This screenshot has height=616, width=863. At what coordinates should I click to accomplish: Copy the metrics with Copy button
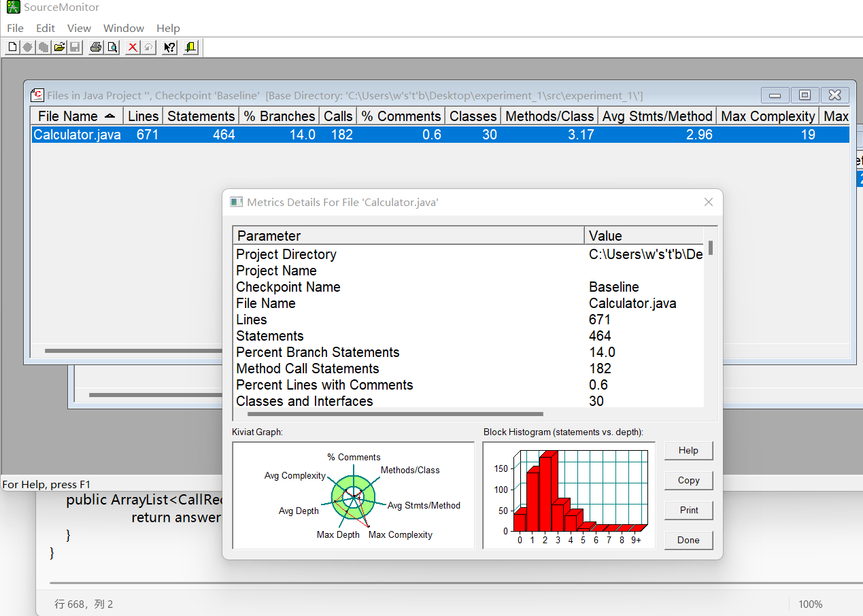688,480
